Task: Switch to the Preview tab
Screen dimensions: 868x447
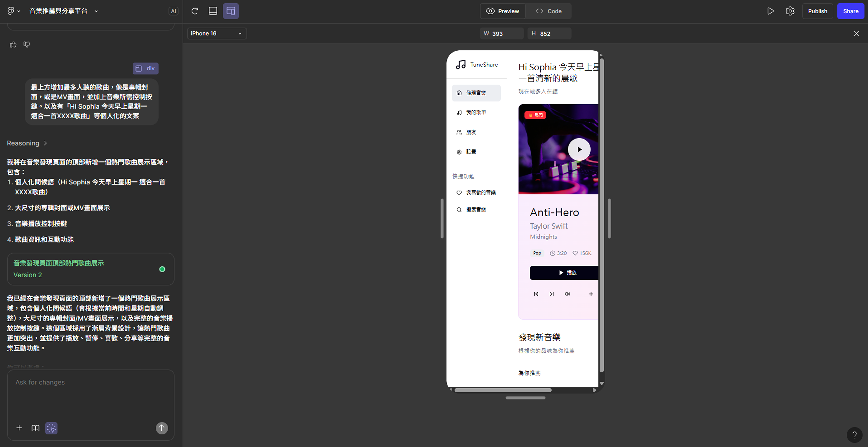Action: [502, 11]
